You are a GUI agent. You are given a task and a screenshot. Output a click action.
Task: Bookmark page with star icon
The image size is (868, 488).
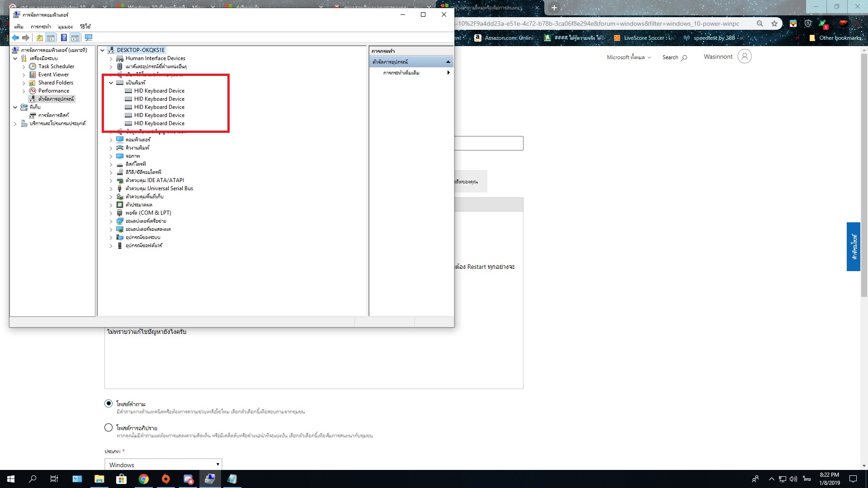pos(774,23)
